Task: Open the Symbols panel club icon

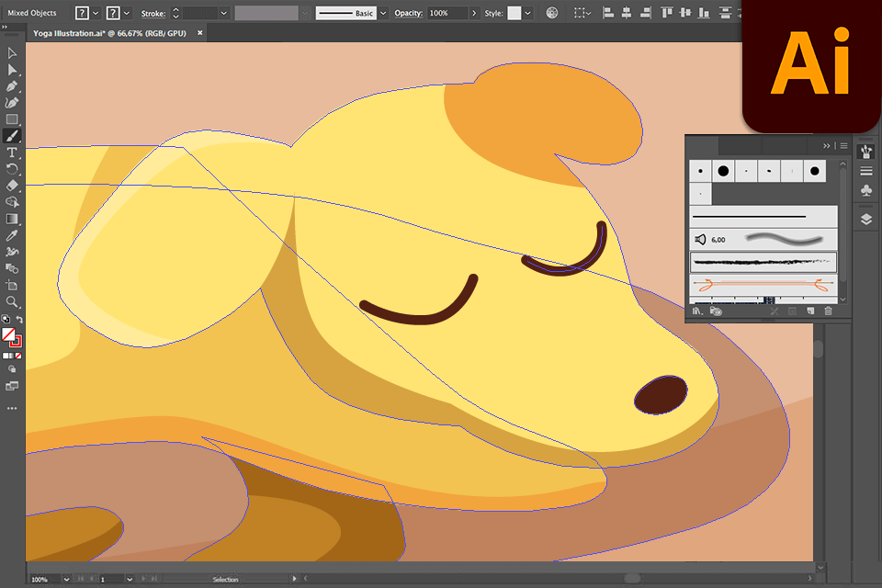Action: tap(865, 190)
